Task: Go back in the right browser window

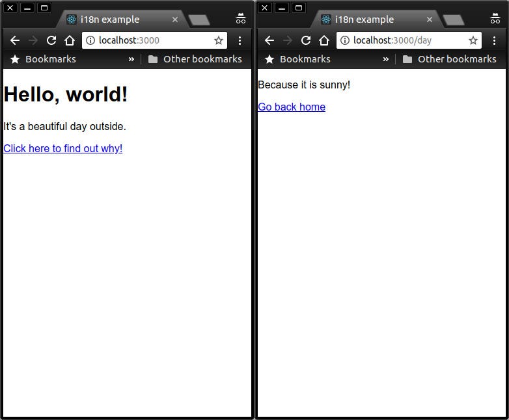Action: pos(269,40)
